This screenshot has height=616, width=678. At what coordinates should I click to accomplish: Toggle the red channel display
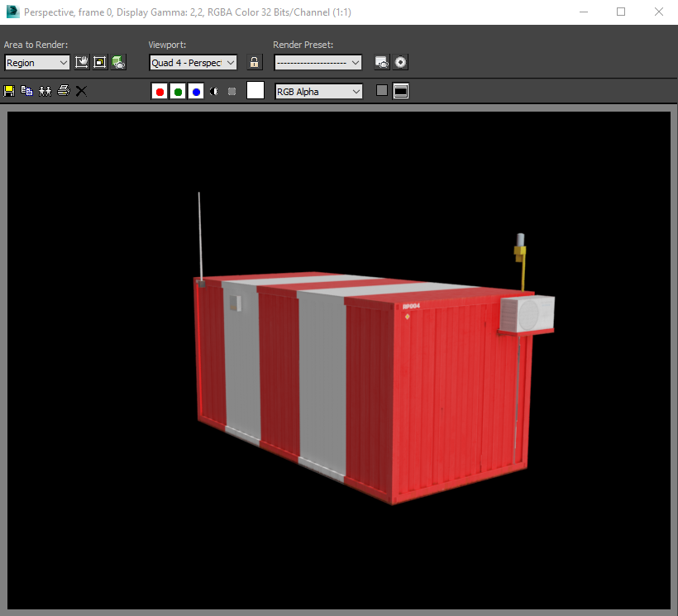(160, 91)
